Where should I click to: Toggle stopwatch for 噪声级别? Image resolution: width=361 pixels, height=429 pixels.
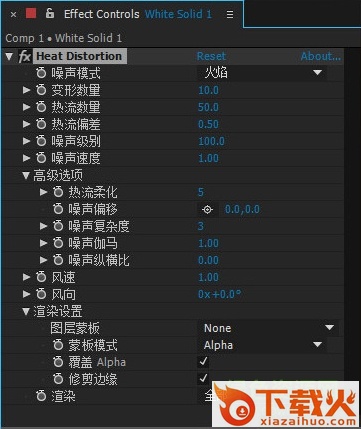[x=41, y=141]
